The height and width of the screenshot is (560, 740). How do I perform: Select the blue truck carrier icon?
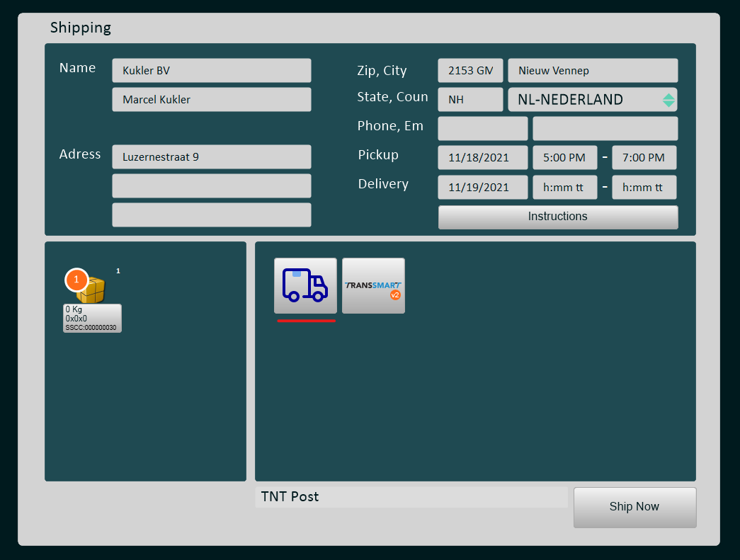pyautogui.click(x=305, y=285)
